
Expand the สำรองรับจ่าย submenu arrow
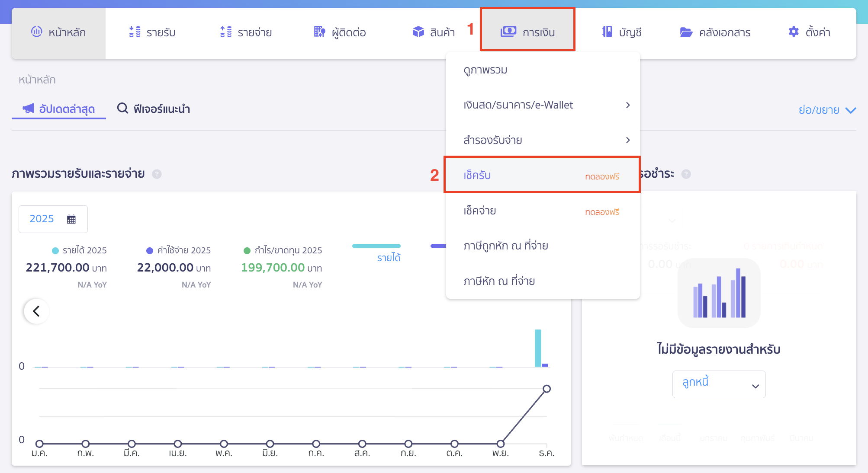point(627,140)
